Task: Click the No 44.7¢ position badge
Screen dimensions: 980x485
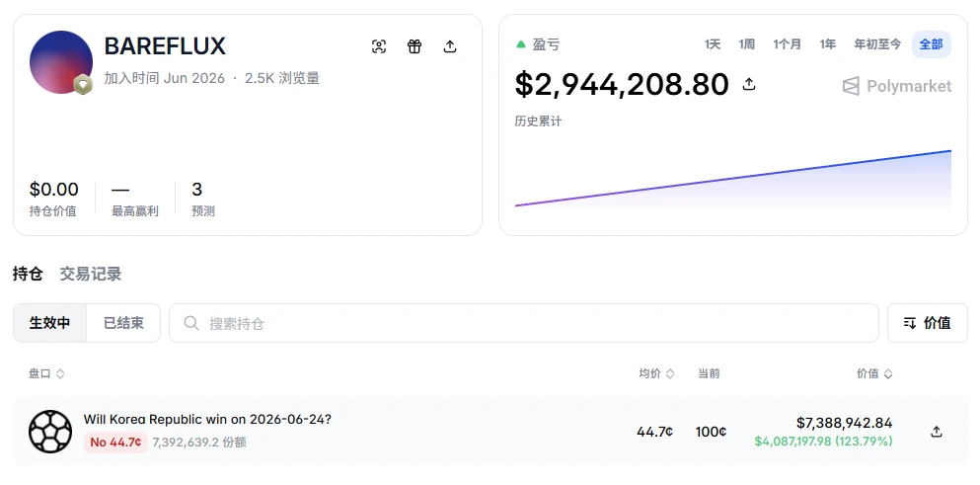Action: [x=115, y=443]
